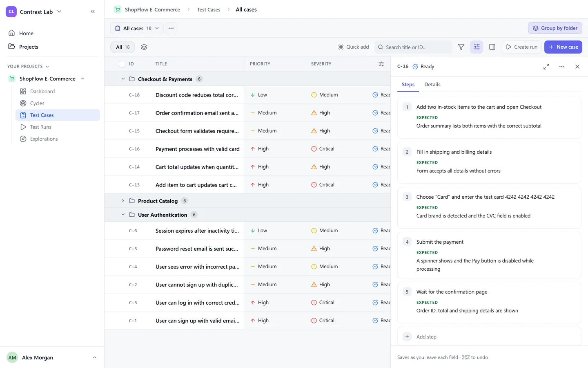Collapse the User Authentication folder
The width and height of the screenshot is (588, 368).
pyautogui.click(x=123, y=215)
